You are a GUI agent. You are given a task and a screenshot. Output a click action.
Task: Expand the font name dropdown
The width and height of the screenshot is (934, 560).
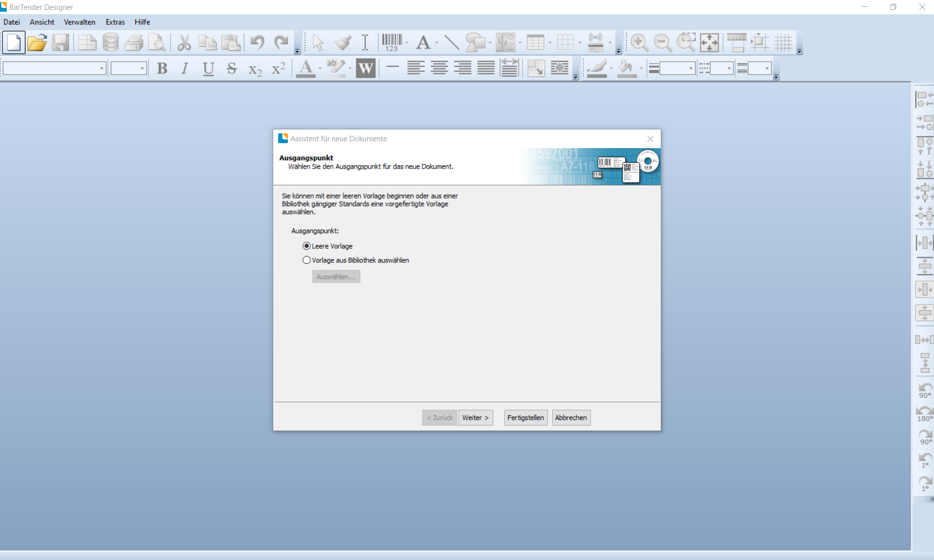102,69
